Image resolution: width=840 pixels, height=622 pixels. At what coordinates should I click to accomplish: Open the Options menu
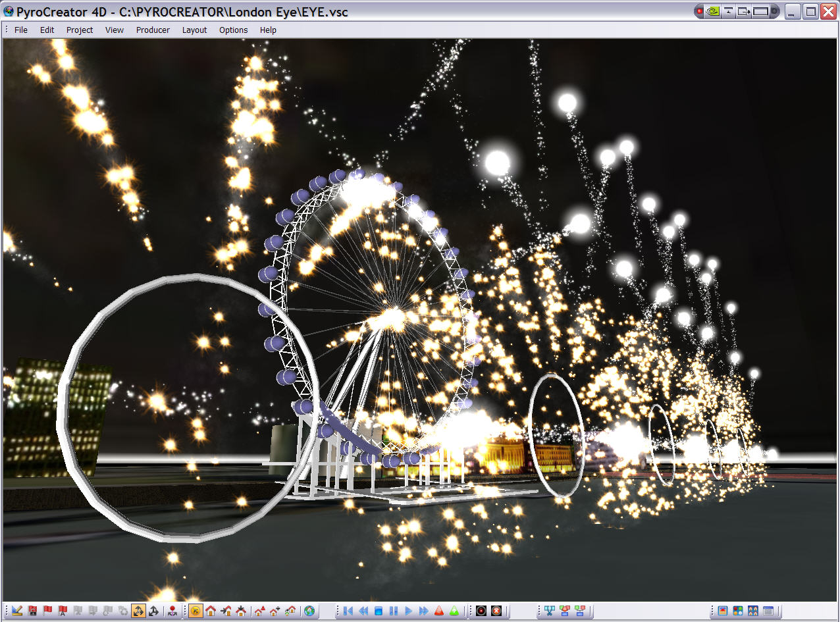point(234,30)
